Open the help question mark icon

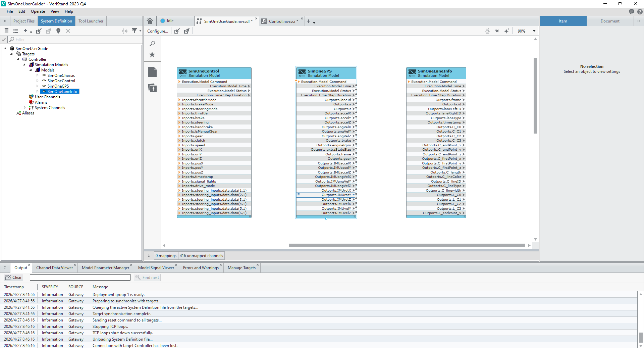[640, 12]
